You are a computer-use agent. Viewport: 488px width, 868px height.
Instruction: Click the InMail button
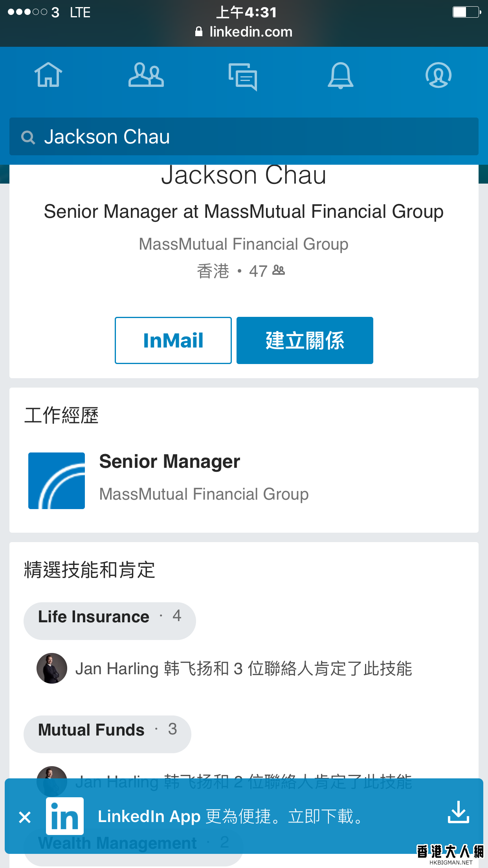(173, 340)
